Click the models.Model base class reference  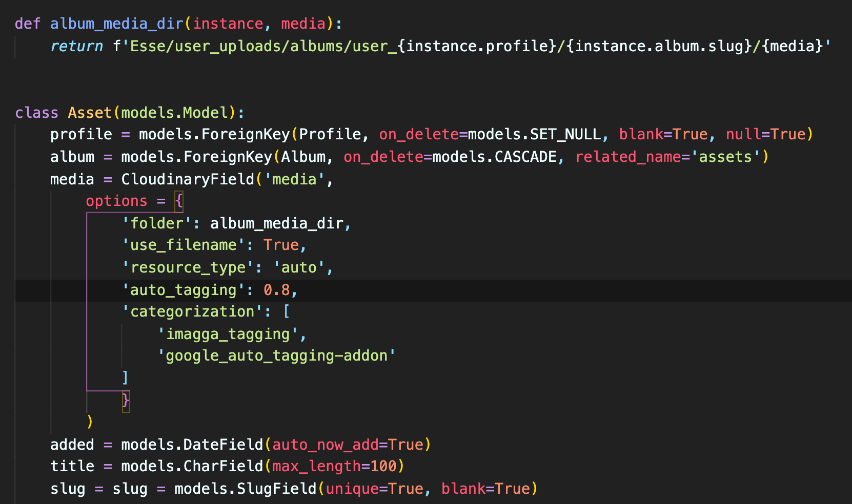click(x=177, y=112)
